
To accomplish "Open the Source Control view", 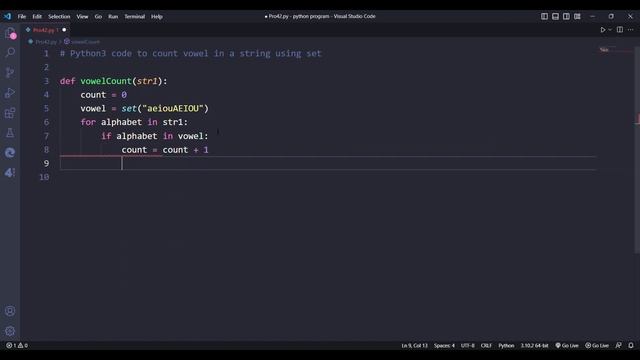I will [10, 73].
